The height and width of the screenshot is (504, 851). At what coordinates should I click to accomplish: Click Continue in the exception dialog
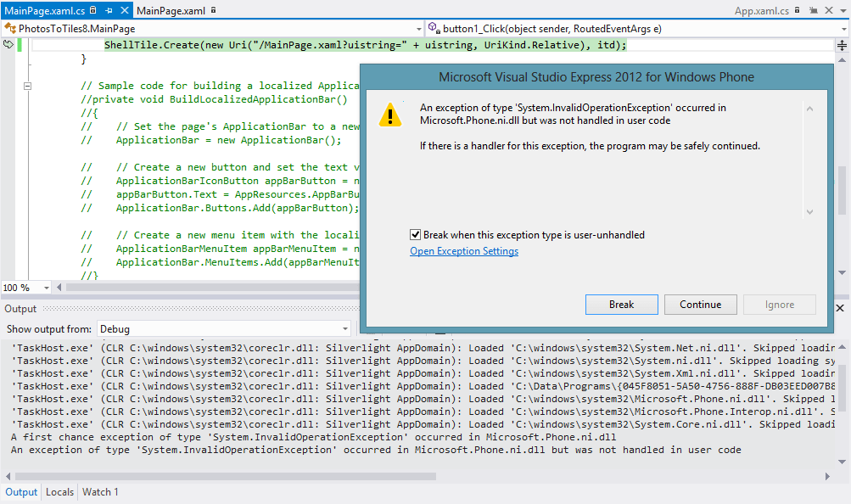click(x=700, y=305)
